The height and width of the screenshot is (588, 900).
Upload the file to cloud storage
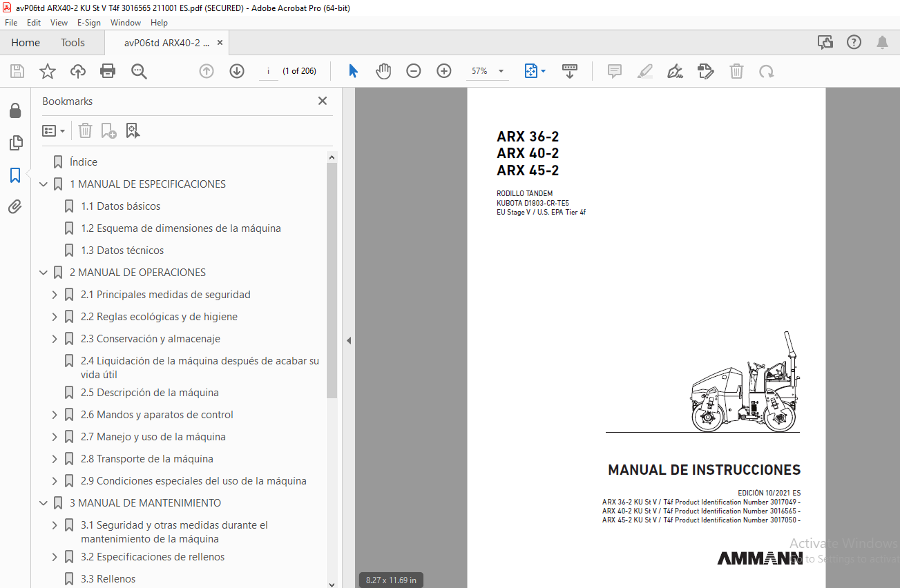pos(78,71)
